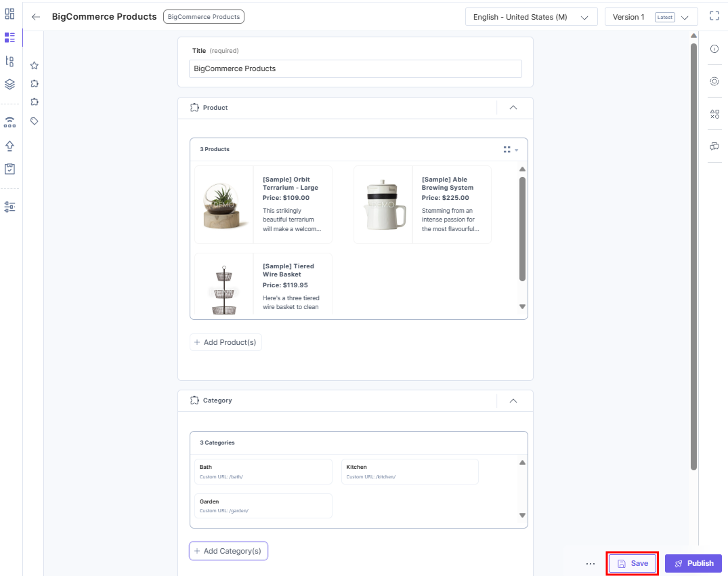Click the first puzzle extension icon below star

click(34, 83)
